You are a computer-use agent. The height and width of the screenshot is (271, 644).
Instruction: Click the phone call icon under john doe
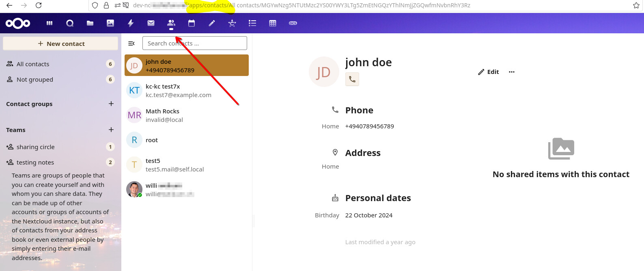tap(352, 79)
